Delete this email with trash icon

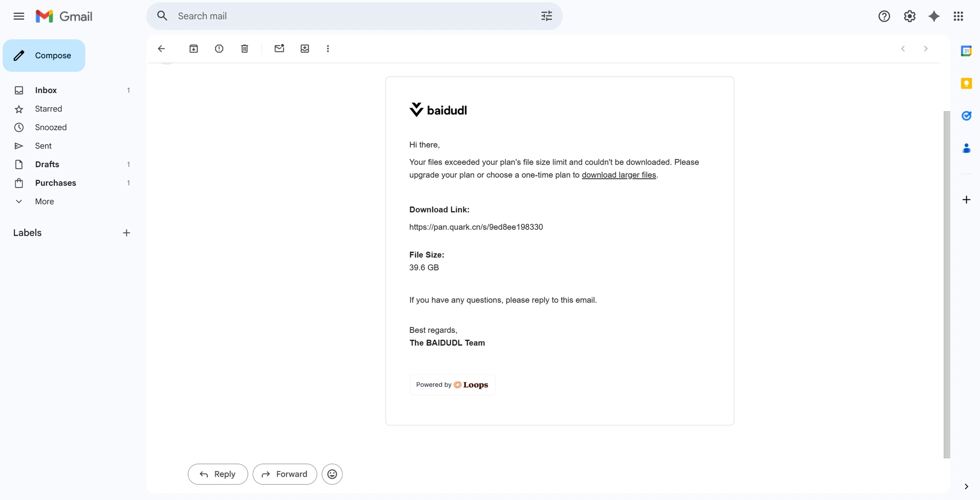[x=245, y=48]
